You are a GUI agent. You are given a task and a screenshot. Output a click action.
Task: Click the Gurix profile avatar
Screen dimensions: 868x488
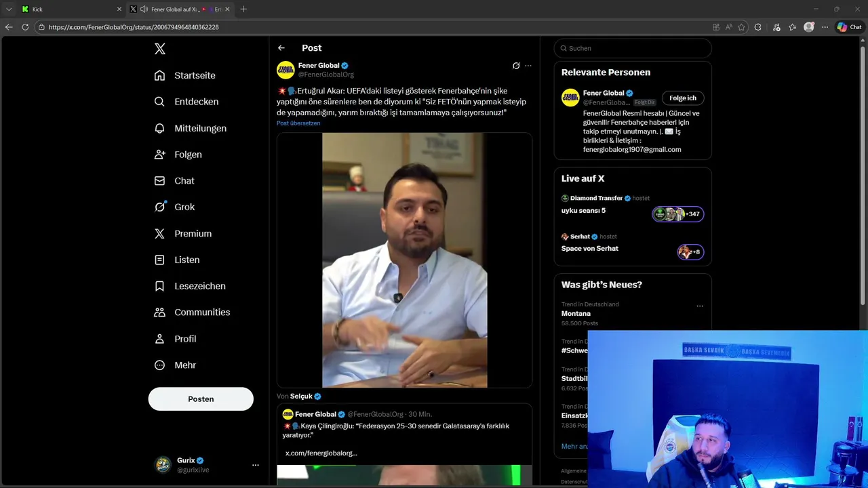point(163,464)
